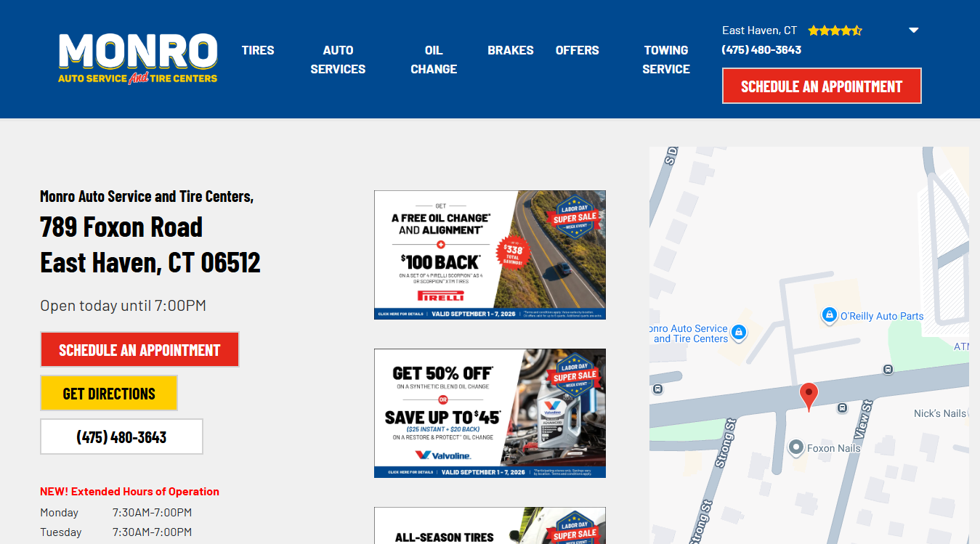This screenshot has width=980, height=544.
Task: Click the header phone number (475) 480-3643
Action: pyautogui.click(x=761, y=50)
